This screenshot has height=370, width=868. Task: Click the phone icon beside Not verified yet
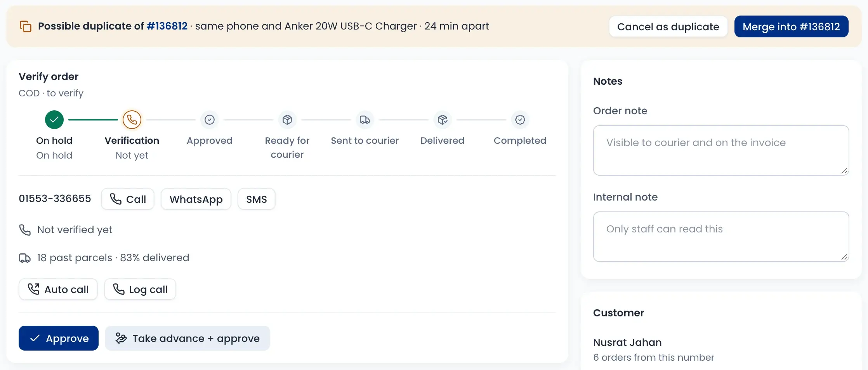25,230
